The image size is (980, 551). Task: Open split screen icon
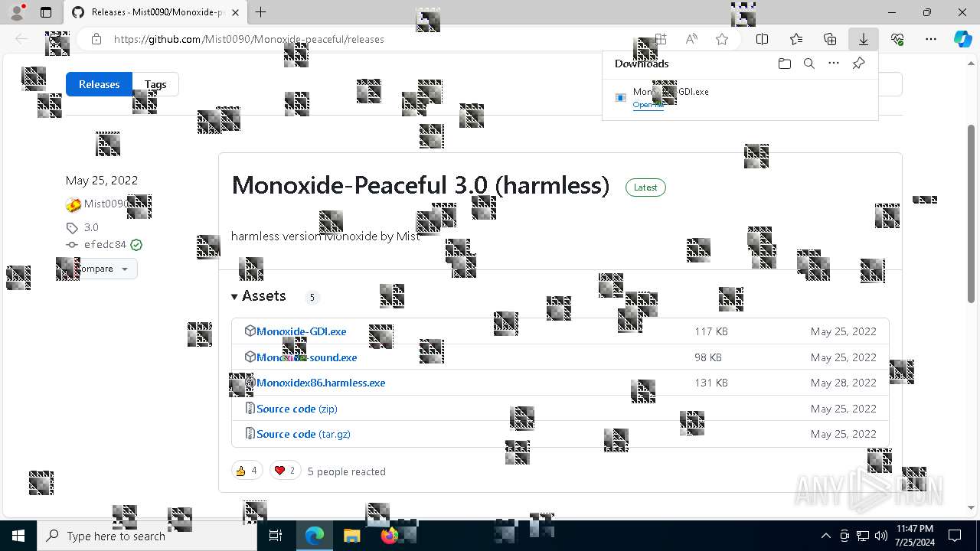tap(763, 39)
